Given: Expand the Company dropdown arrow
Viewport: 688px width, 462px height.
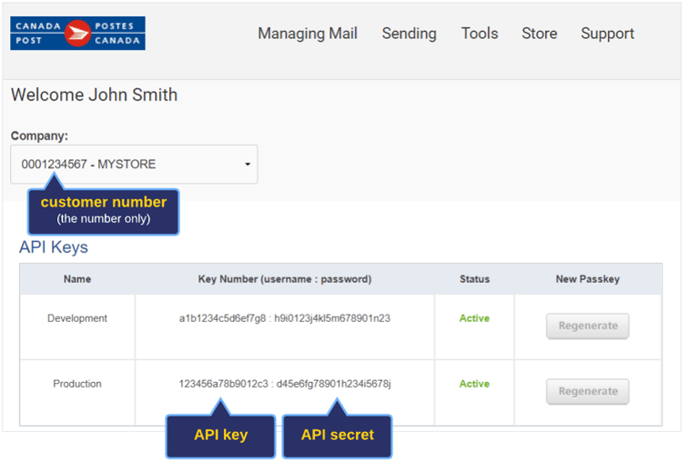Looking at the screenshot, I should [x=247, y=164].
